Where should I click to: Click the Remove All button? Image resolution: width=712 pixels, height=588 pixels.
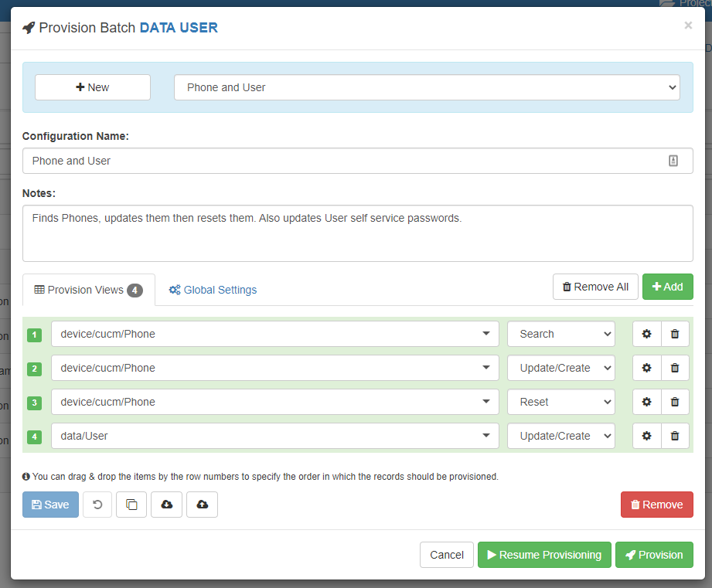(x=595, y=287)
